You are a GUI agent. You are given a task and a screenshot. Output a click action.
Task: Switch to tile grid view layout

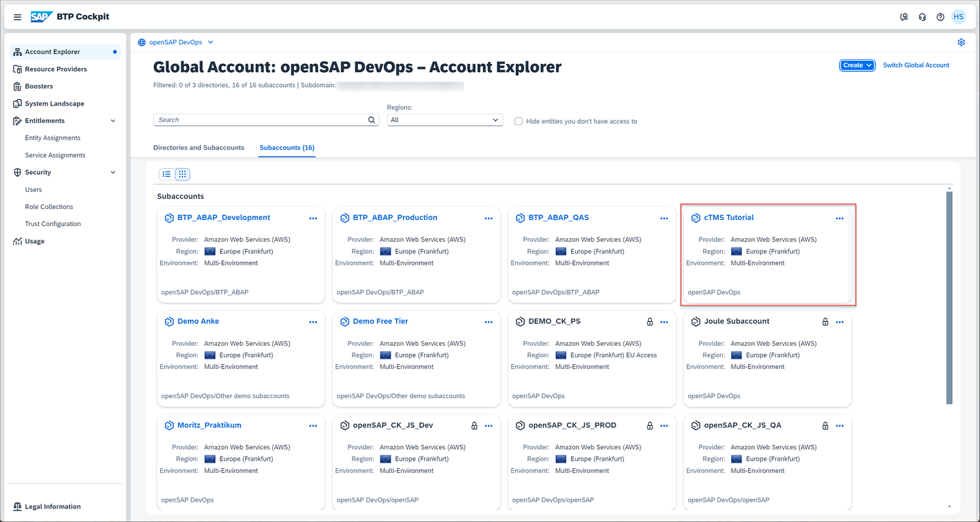182,174
